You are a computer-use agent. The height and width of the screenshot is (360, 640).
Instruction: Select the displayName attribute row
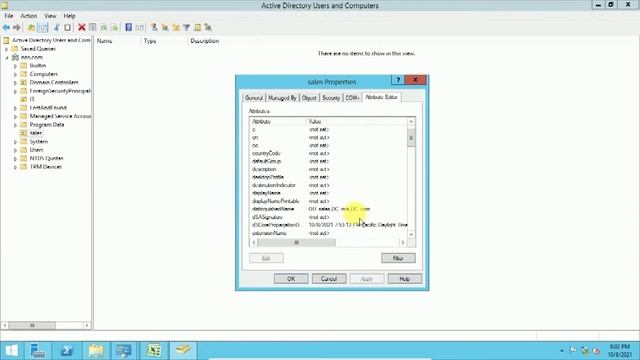click(328, 193)
